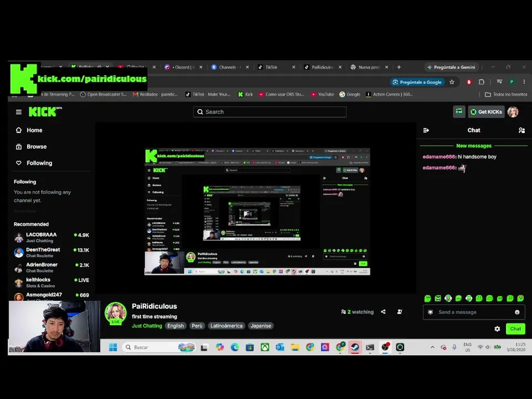
Task: Open the chat user list icon
Action: pyautogui.click(x=522, y=130)
